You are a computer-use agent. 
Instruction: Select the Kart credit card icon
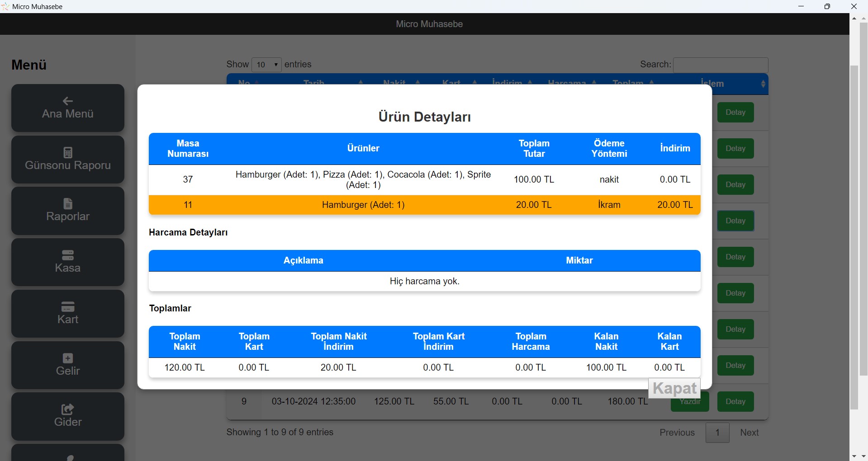click(68, 307)
